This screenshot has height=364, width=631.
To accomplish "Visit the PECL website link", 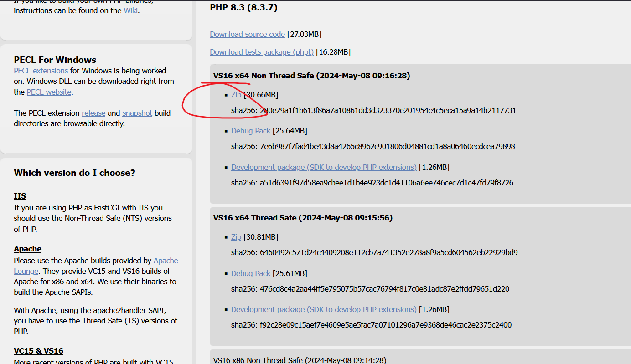I will pos(49,92).
